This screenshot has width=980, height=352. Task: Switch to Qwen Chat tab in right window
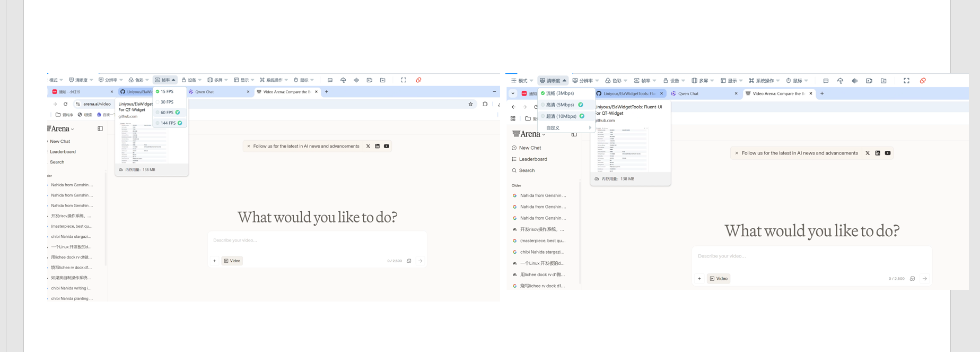click(x=704, y=93)
